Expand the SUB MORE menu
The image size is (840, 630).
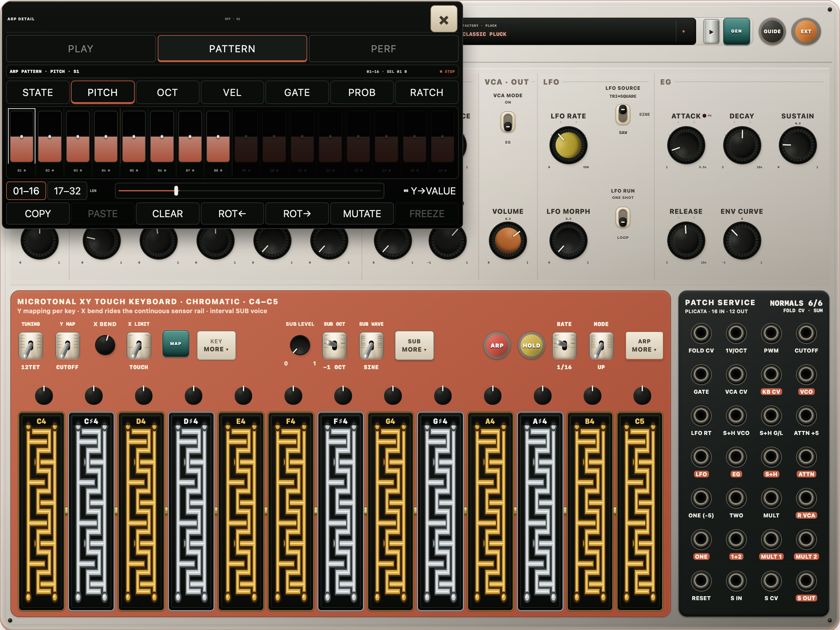414,345
